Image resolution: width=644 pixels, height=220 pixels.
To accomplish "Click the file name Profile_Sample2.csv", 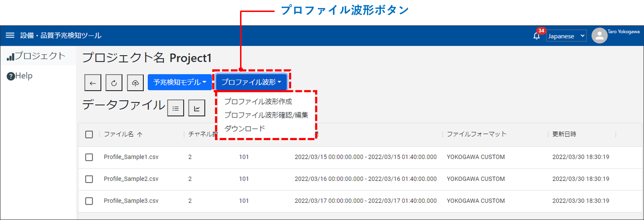I will click(x=131, y=179).
